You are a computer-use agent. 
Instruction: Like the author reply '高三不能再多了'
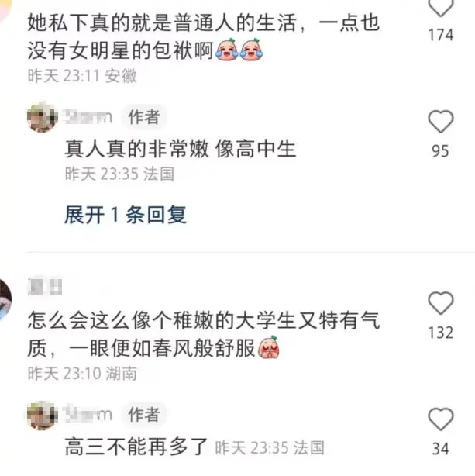(x=441, y=419)
